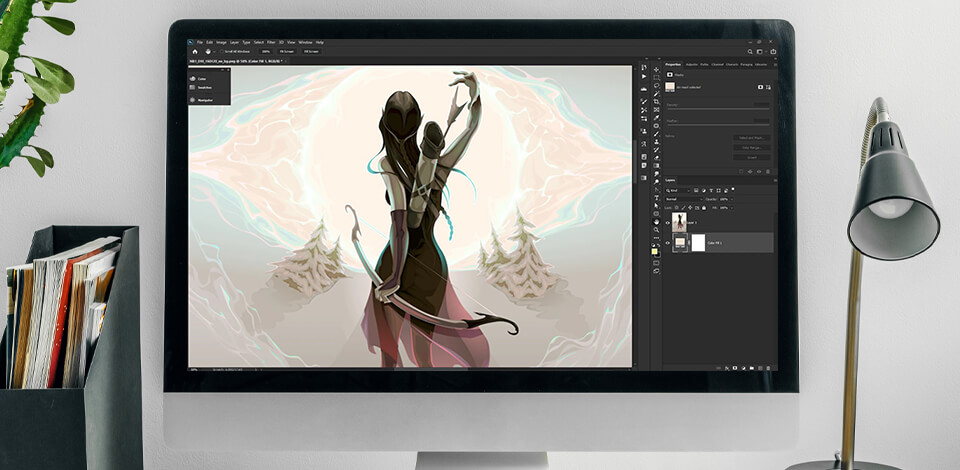Open the Filter menu
The height and width of the screenshot is (470, 960).
click(271, 42)
